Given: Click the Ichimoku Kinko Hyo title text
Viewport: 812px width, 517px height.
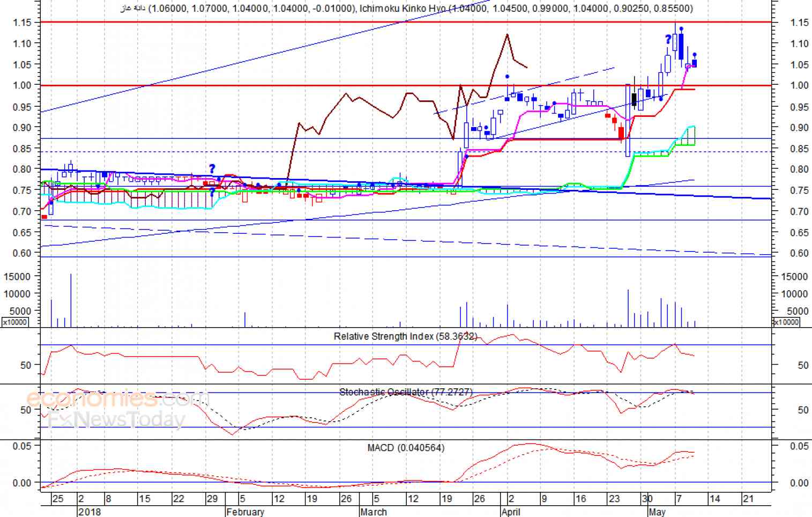Looking at the screenshot, I should (526, 9).
